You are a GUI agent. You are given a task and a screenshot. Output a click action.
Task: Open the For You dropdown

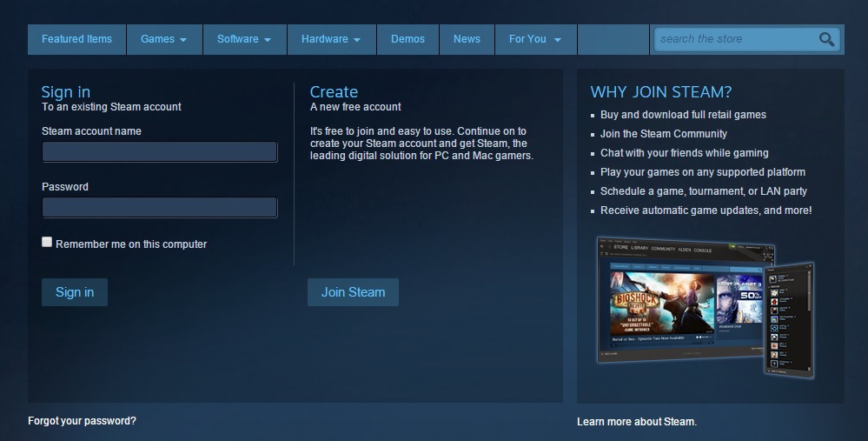[536, 39]
